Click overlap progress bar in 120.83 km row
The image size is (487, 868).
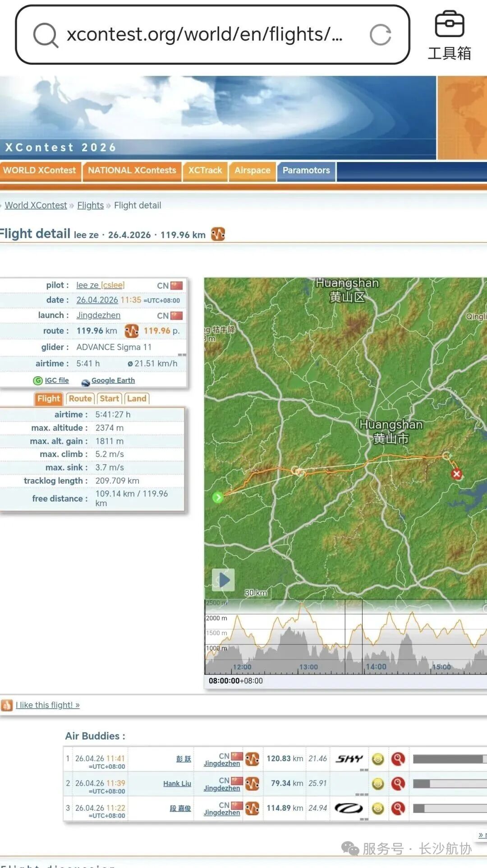pyautogui.click(x=450, y=759)
